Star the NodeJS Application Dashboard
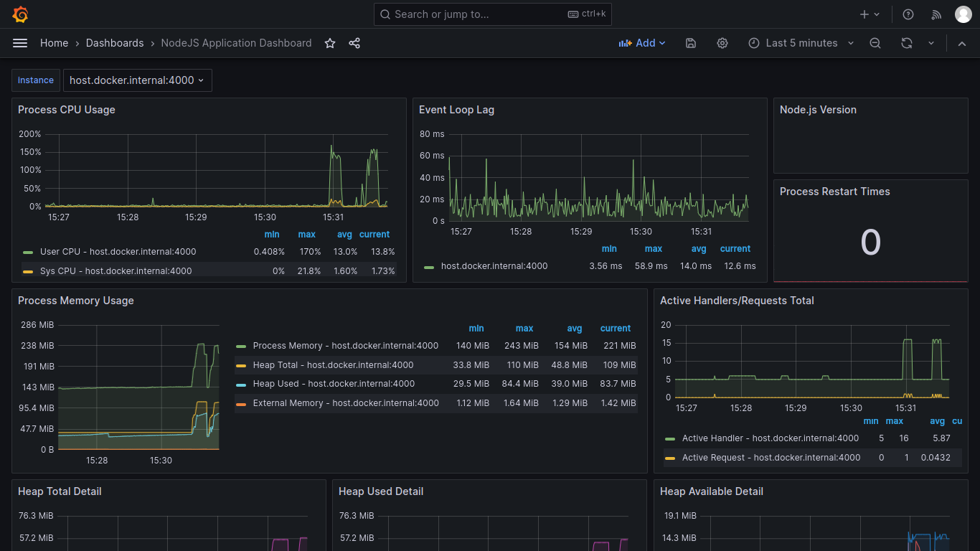This screenshot has height=551, width=980. pos(330,43)
